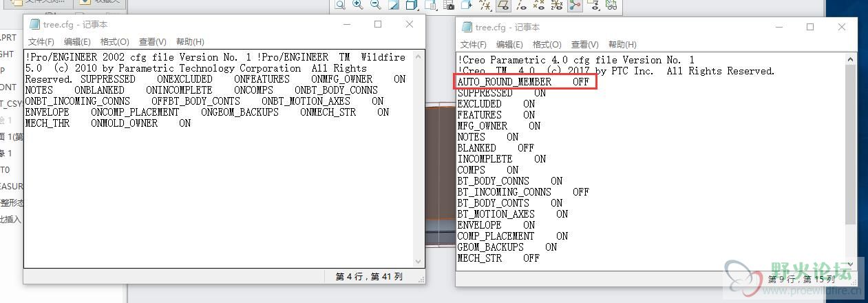Open 编辑(E) menu in right Notepad window
Screen dimensions: 868x303
coord(509,45)
